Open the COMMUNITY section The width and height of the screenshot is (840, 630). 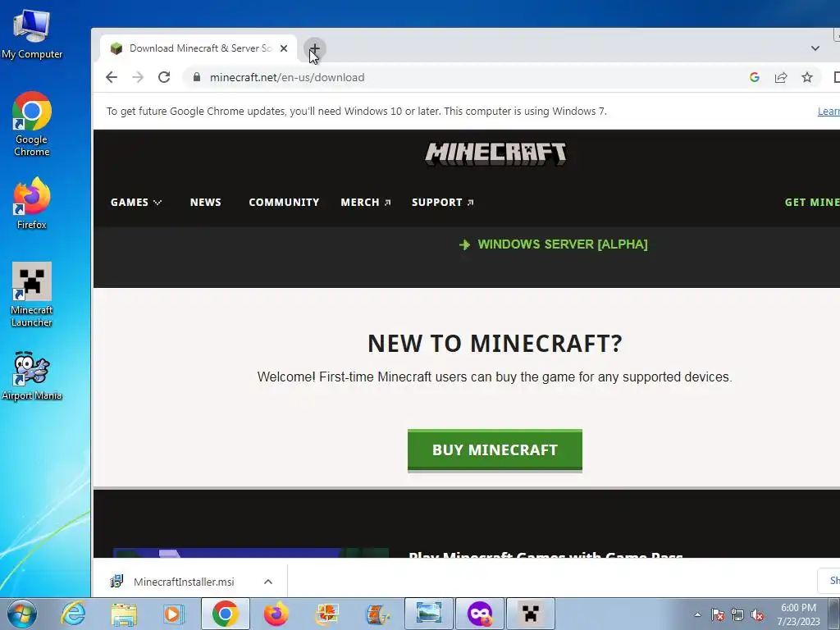click(x=284, y=202)
